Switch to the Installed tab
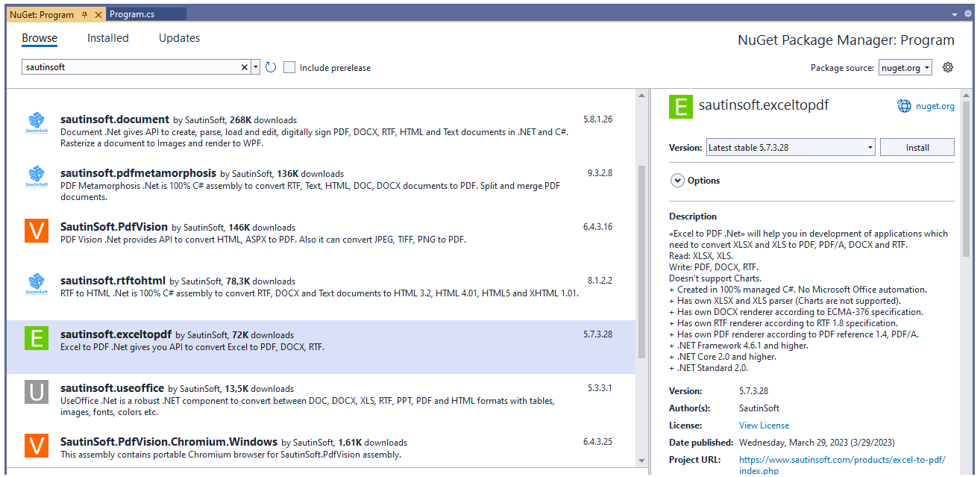Screen dimensions: 980x477 click(107, 37)
